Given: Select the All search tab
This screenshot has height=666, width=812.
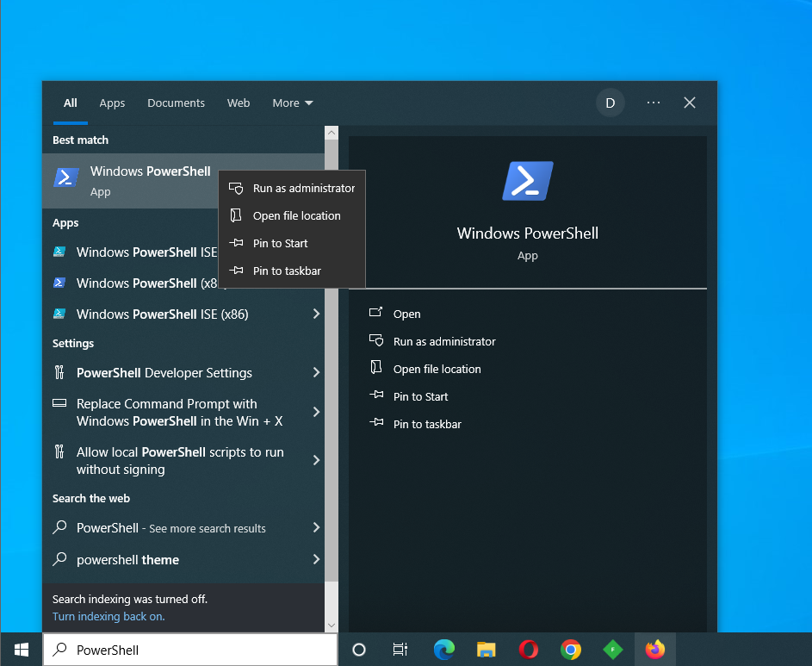Looking at the screenshot, I should 71,103.
